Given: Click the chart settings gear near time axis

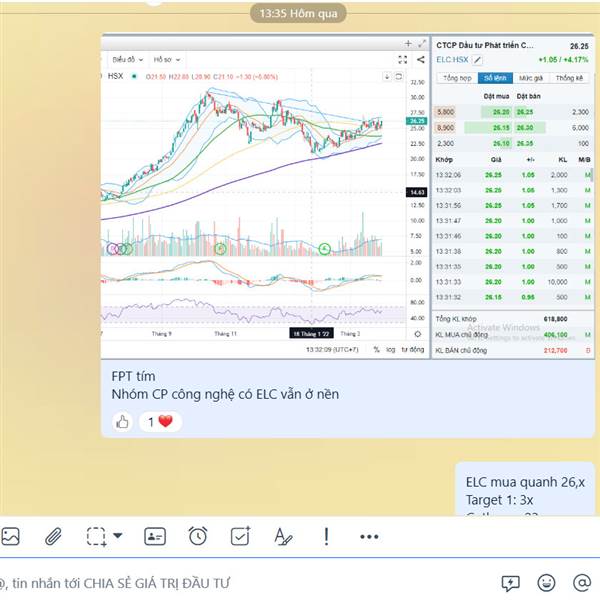Looking at the screenshot, I should [418, 334].
